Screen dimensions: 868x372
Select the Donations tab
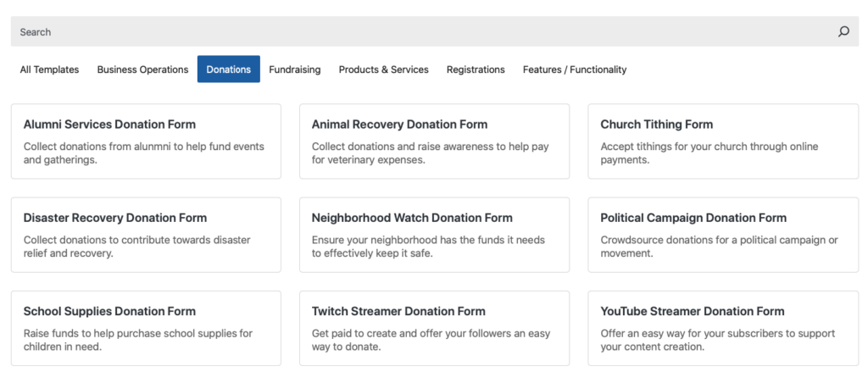229,69
